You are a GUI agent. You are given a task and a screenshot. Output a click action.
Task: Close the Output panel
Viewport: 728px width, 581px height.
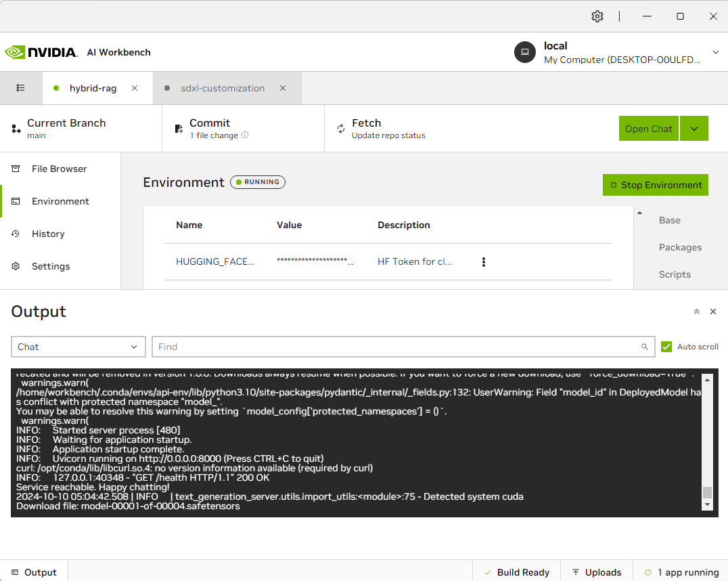(712, 311)
